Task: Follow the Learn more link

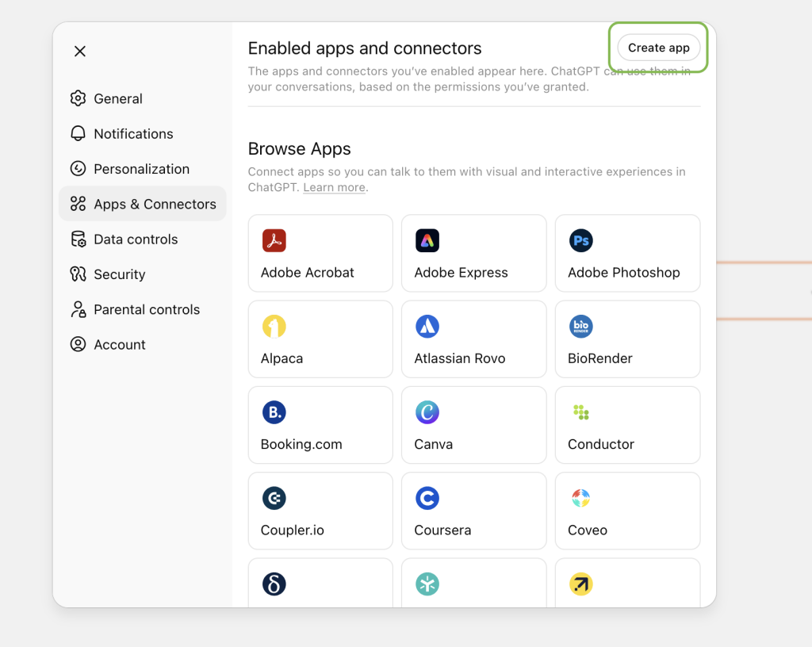Action: [334, 188]
